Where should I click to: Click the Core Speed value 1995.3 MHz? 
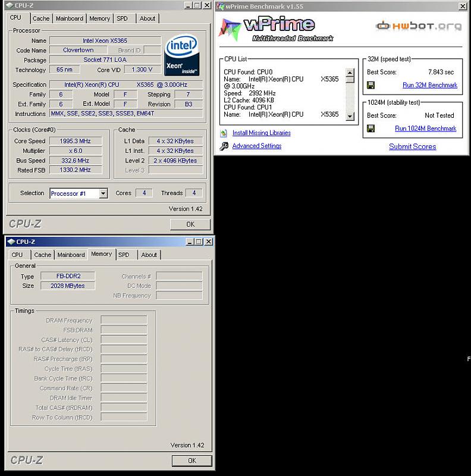(76, 141)
